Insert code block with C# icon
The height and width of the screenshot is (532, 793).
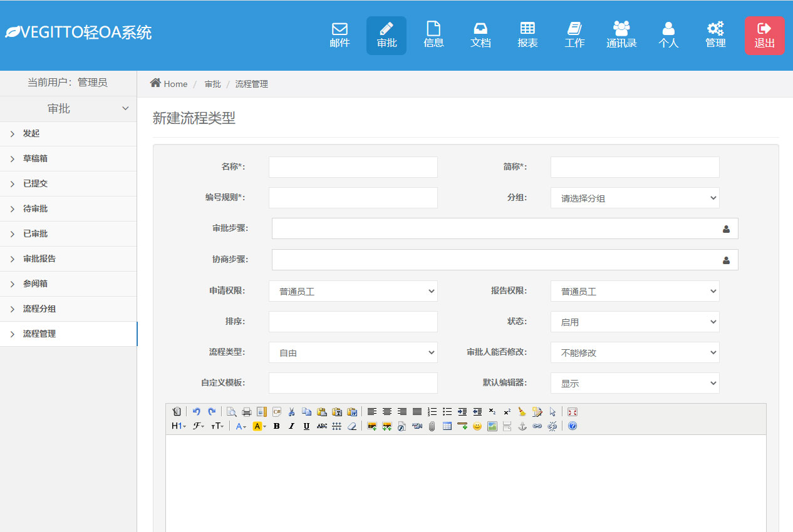(276, 412)
